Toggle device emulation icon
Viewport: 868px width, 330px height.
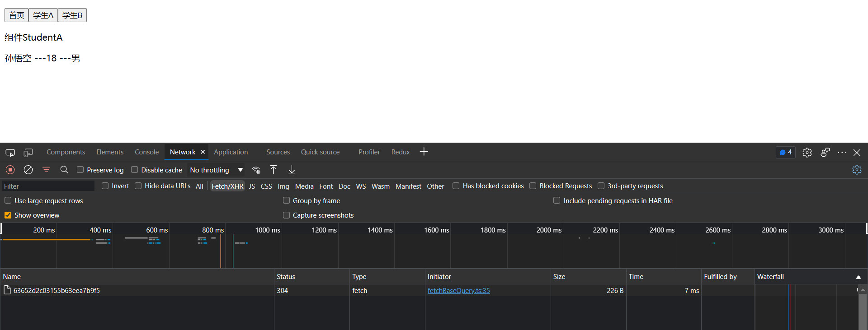click(28, 153)
